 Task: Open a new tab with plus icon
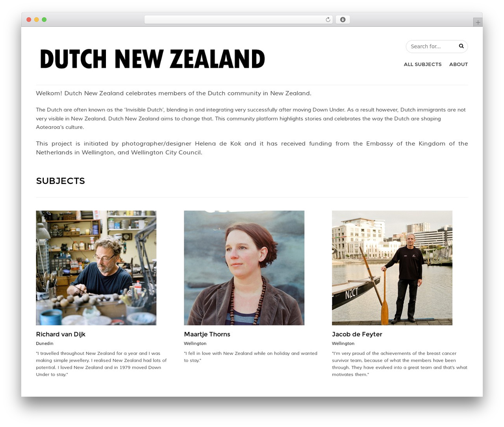[x=478, y=22]
